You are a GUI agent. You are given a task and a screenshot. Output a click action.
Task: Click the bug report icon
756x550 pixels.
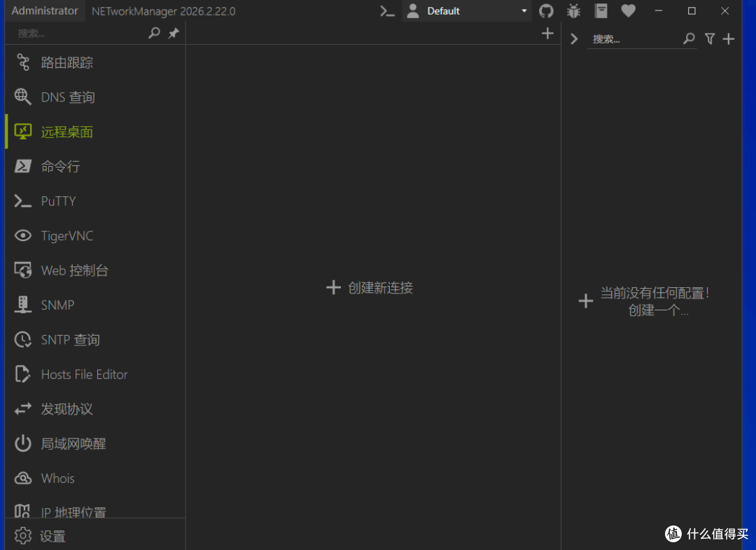pyautogui.click(x=573, y=11)
